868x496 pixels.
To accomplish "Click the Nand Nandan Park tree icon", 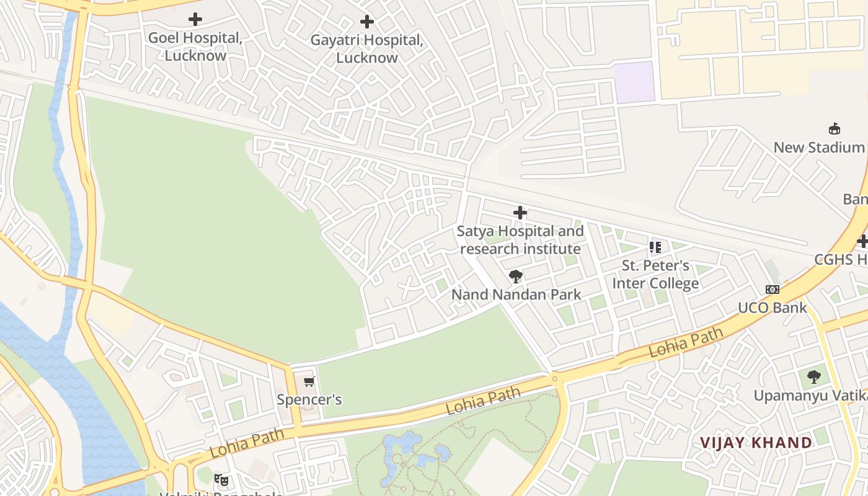I will (x=515, y=277).
